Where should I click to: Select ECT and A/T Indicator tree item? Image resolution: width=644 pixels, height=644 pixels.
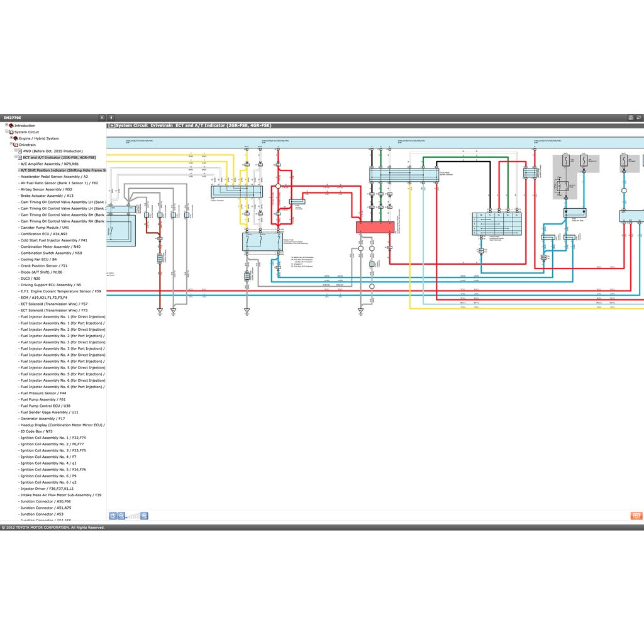pos(59,157)
